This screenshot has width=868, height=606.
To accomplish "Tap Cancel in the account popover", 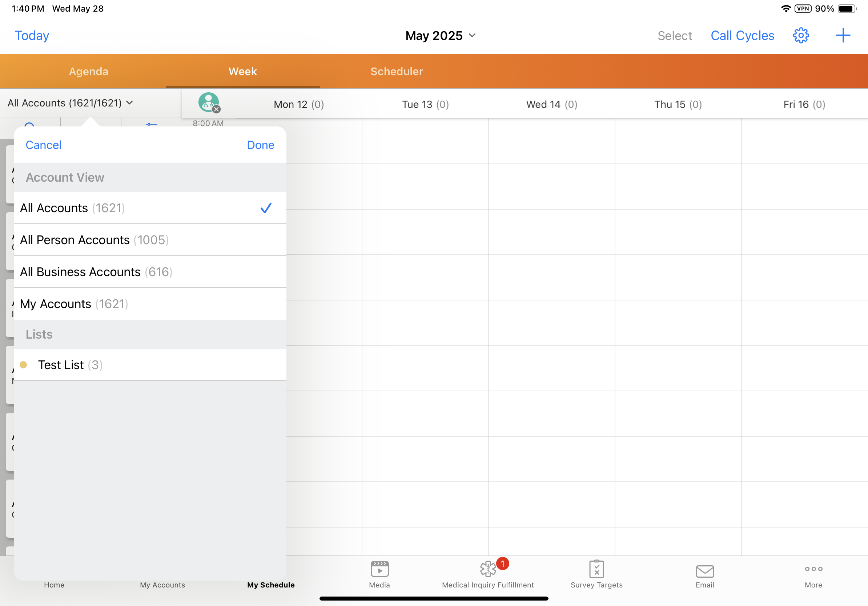I will tap(44, 145).
